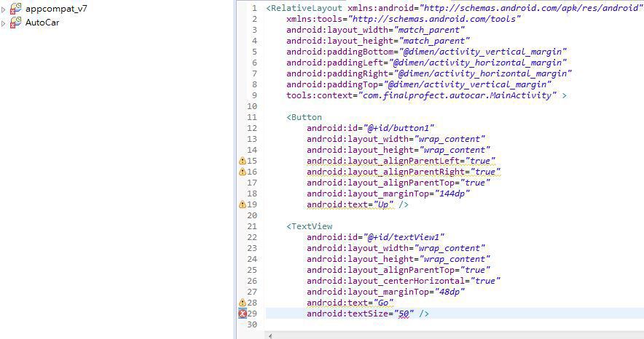Click the "@+id/button1" value

tap(398, 128)
